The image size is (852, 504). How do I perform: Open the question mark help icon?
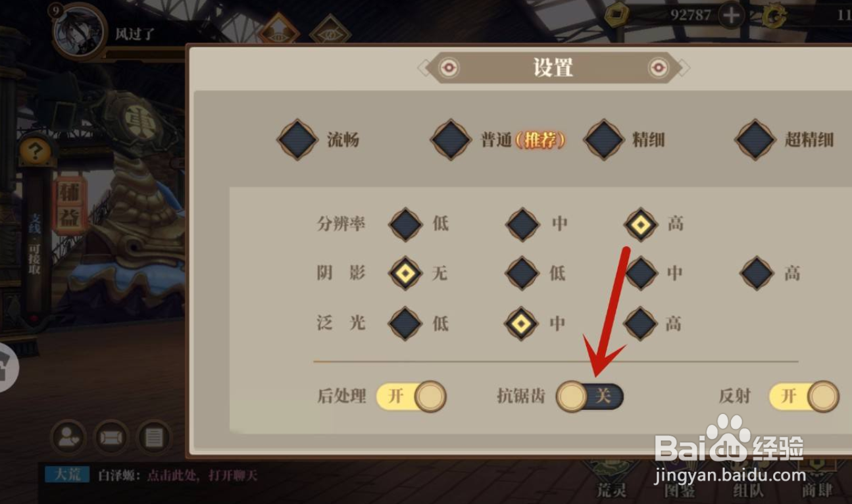click(36, 151)
